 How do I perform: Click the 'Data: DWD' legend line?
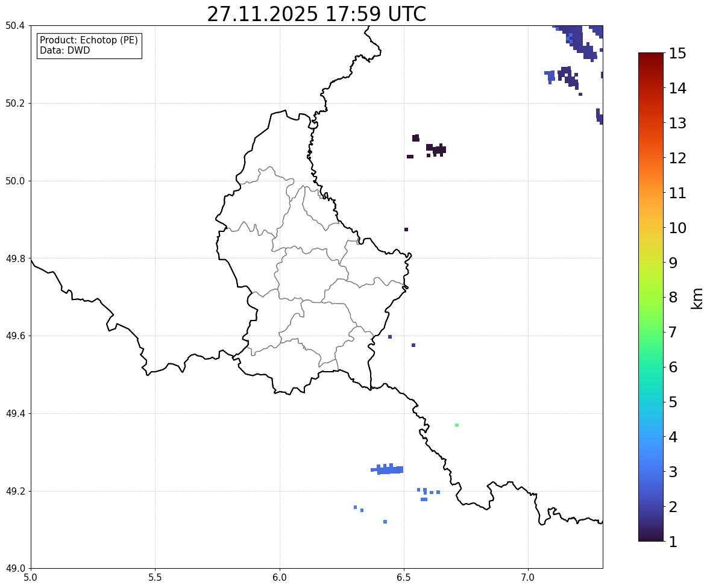point(64,50)
